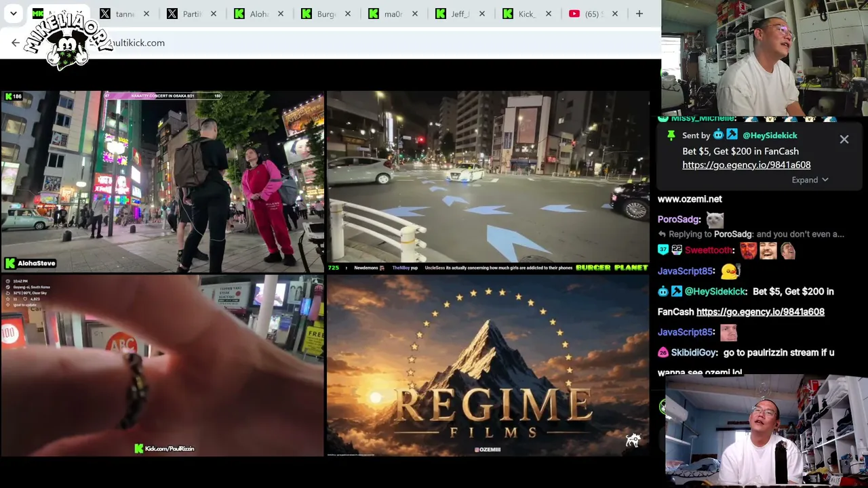868x488 pixels.
Task: Close the Kick_ tab
Action: [x=548, y=14]
